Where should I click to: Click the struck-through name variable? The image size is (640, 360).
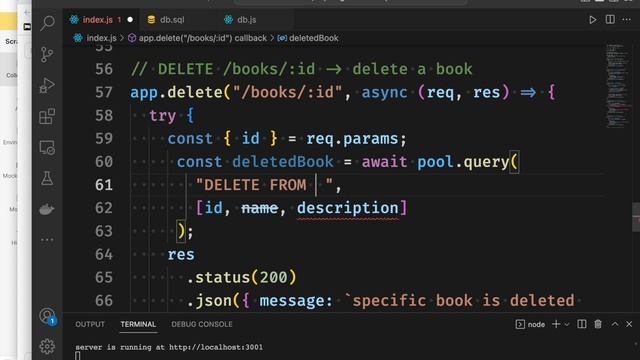(260, 208)
